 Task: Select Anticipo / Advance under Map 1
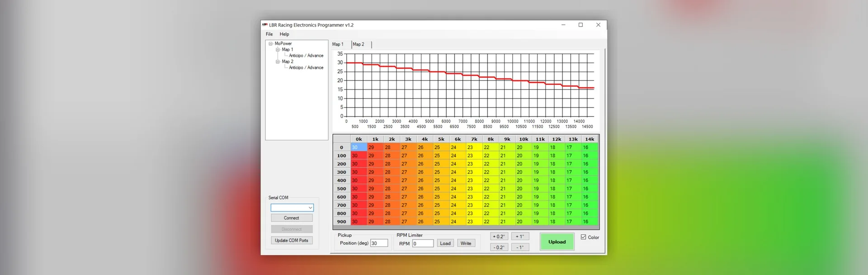point(306,56)
